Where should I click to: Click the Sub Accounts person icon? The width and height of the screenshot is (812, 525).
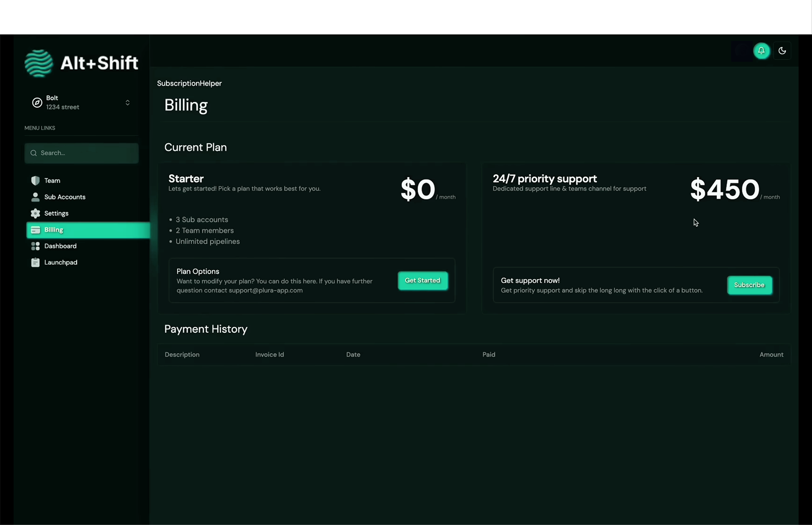click(36, 197)
